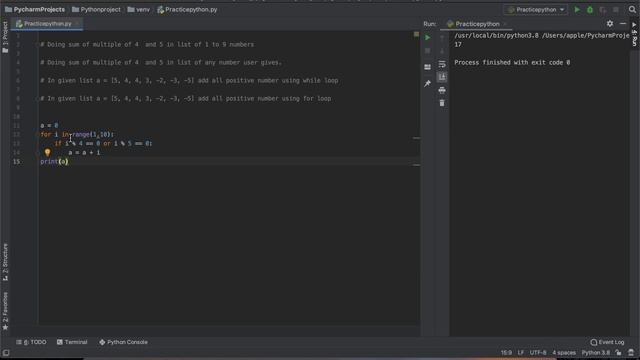Click the Practicepython.py breadcrumb

pyautogui.click(x=187, y=9)
